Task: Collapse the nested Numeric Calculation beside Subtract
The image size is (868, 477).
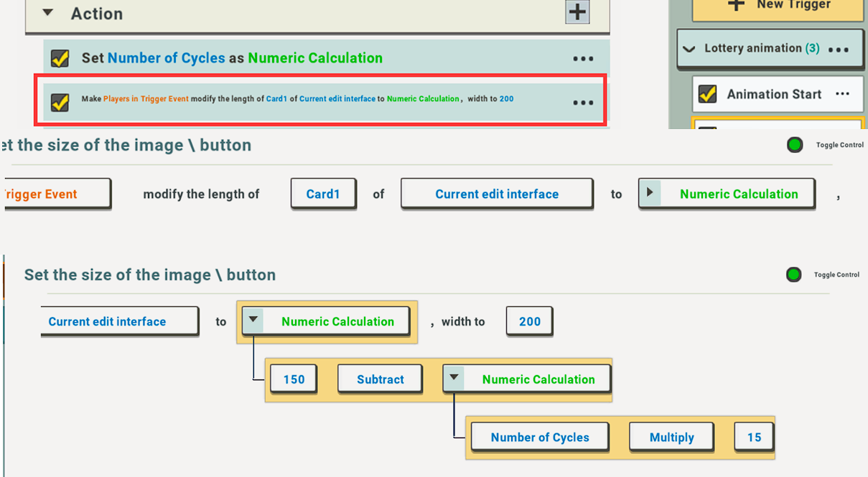Action: click(x=453, y=379)
